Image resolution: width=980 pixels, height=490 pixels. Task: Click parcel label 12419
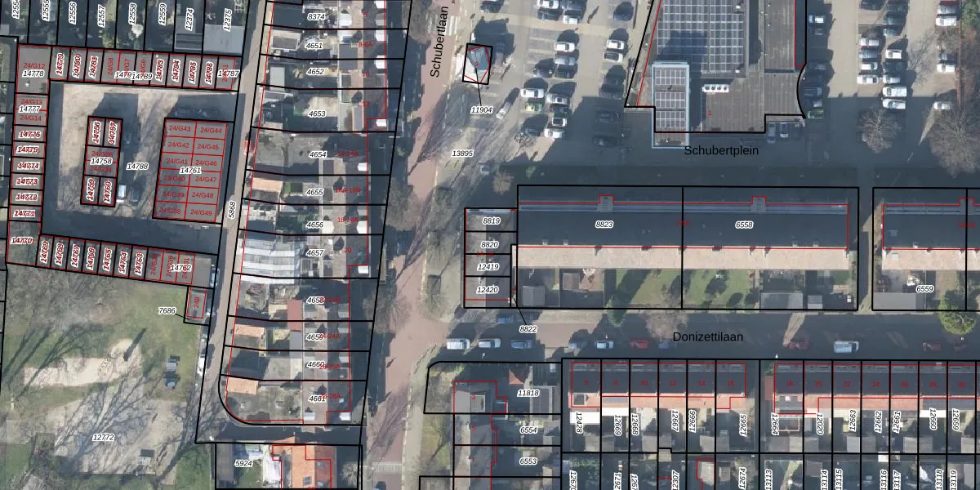pos(488,267)
